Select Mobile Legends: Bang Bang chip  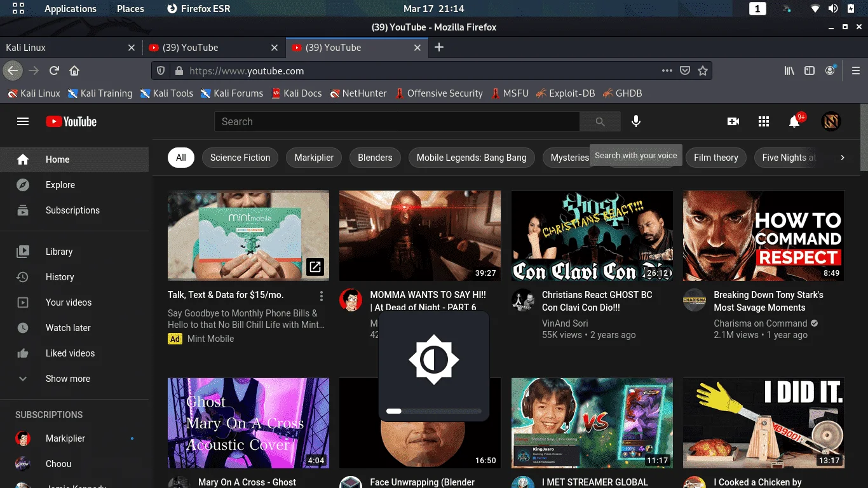coord(471,158)
